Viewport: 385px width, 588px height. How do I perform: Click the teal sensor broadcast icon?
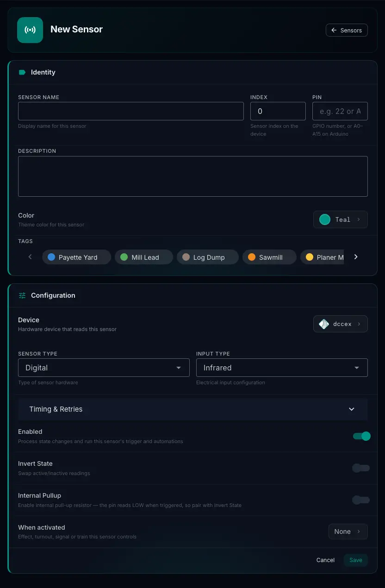30,30
